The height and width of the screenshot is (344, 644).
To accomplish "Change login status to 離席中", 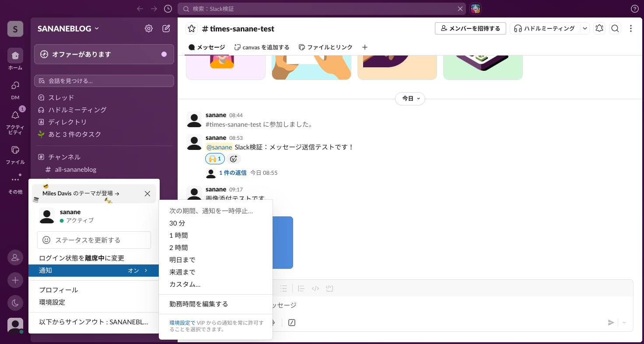I will tap(94, 258).
